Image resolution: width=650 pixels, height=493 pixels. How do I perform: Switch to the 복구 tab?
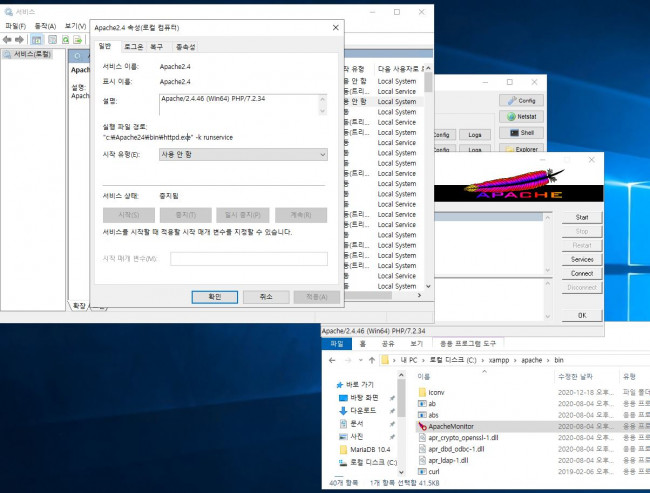pos(156,47)
